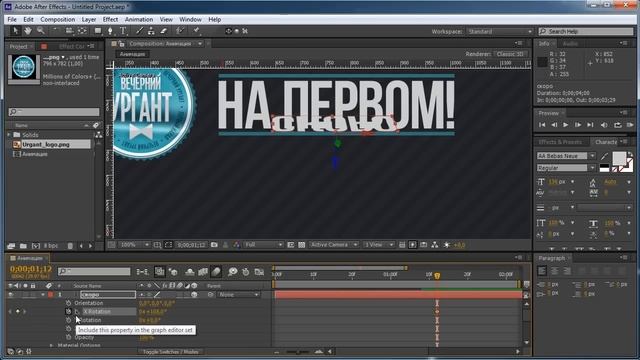Toggle 3D layer switch for скоро
Image resolution: width=640 pixels, height=360 pixels.
point(194,294)
